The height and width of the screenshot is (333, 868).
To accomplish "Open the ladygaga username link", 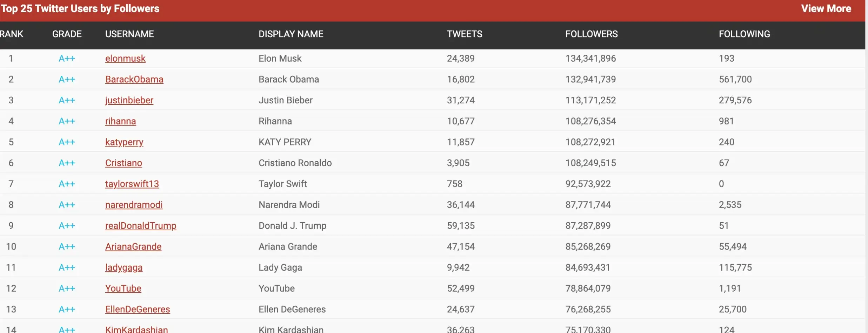I will pyautogui.click(x=124, y=267).
